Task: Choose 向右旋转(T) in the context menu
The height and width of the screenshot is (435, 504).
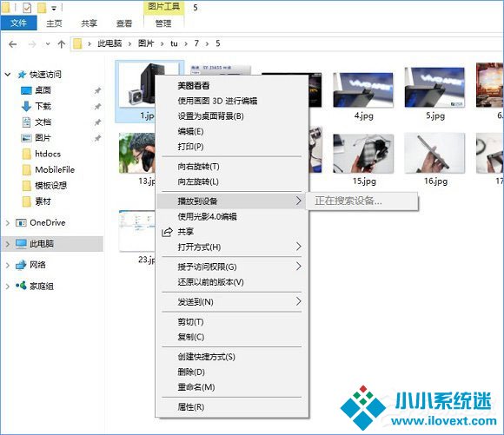Action: click(231, 167)
